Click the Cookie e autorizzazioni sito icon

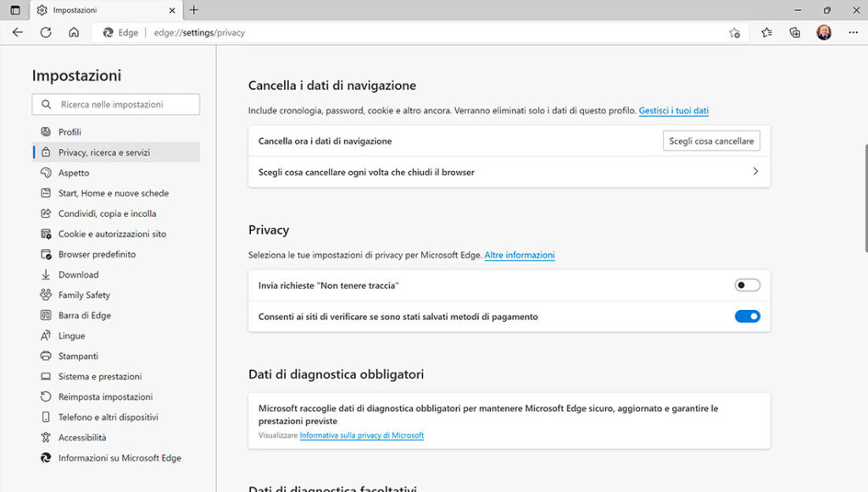point(46,234)
